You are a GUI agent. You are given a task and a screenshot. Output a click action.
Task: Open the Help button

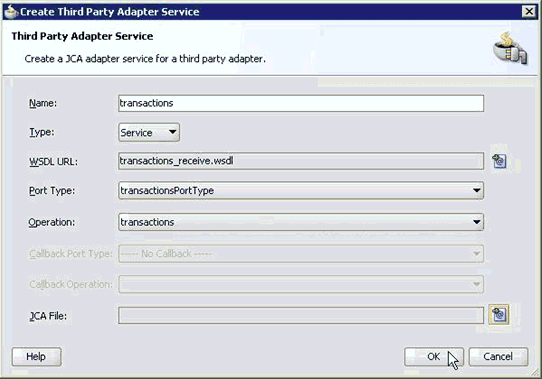(x=36, y=357)
